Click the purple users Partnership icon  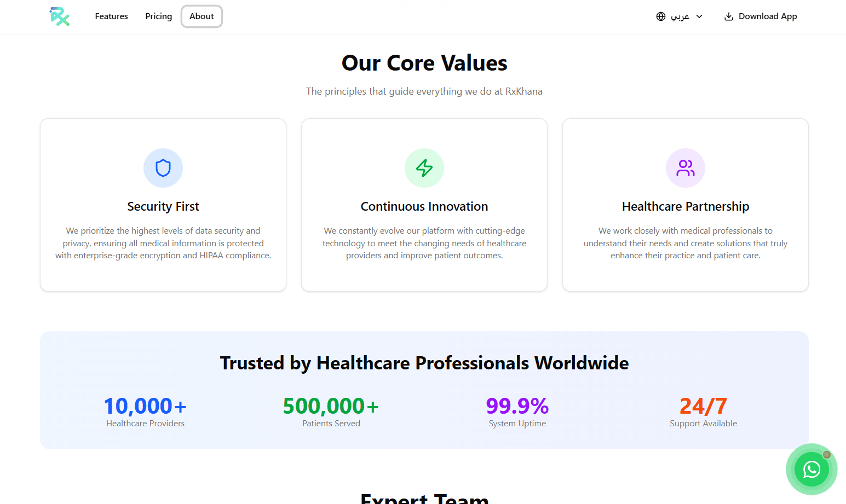[686, 168]
